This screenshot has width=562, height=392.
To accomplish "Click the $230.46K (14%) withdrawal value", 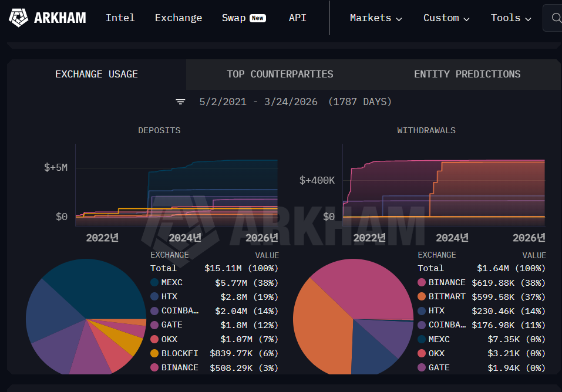I will tap(509, 311).
